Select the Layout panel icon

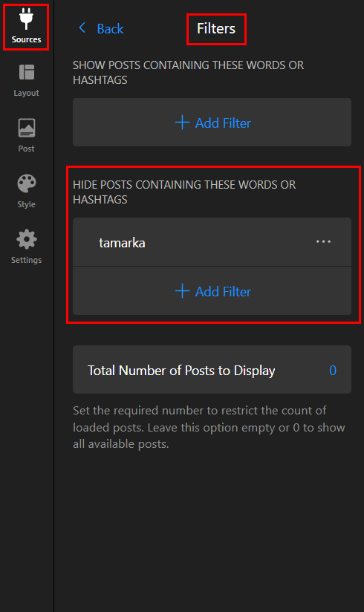27,72
